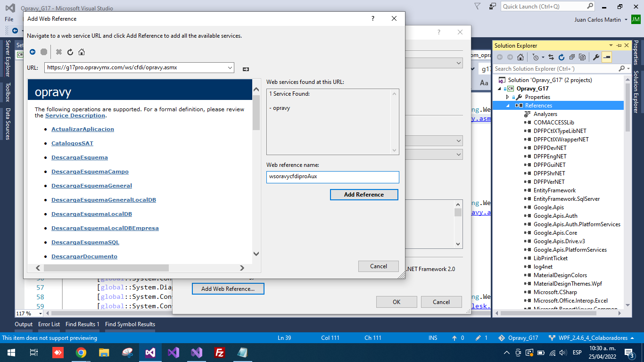Open the Server Explorer side tab
The width and height of the screenshot is (644, 362).
point(8,58)
